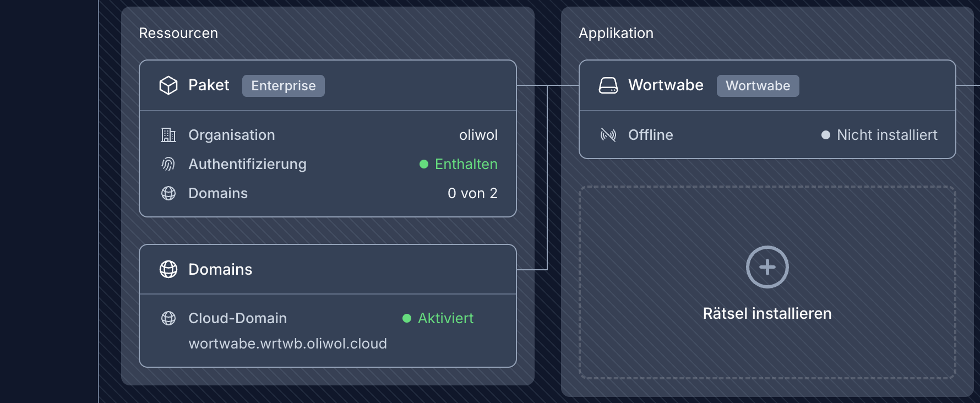Click the Cloud-Domain globe icon
Viewport: 980px width, 403px height.
coord(168,318)
